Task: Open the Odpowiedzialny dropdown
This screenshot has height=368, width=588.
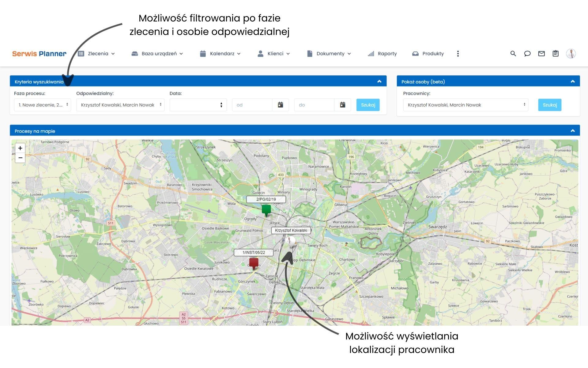Action: (x=120, y=105)
